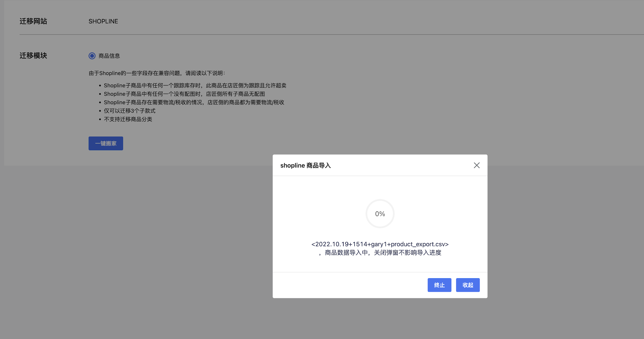Click the 0% circular progress indicator
The height and width of the screenshot is (339, 644).
(x=380, y=214)
